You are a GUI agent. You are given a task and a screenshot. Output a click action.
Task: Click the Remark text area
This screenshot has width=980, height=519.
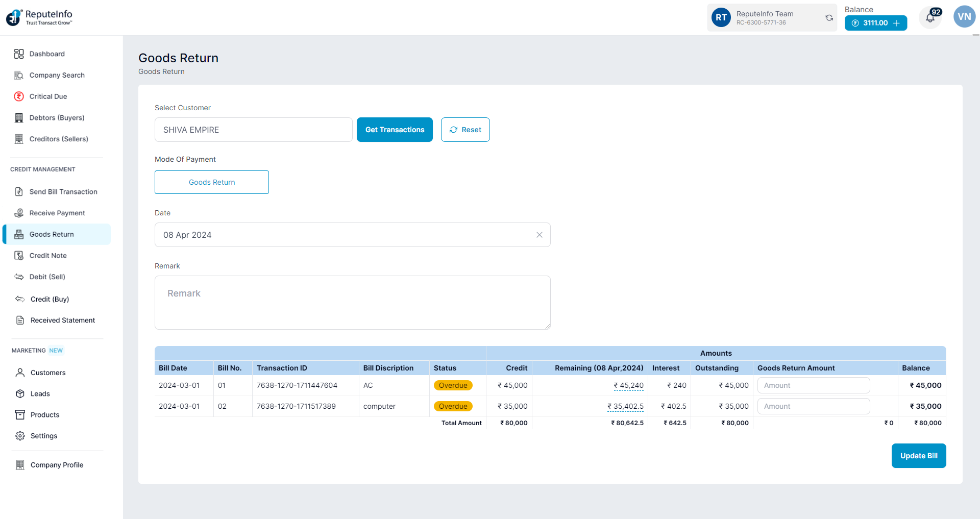pos(352,303)
